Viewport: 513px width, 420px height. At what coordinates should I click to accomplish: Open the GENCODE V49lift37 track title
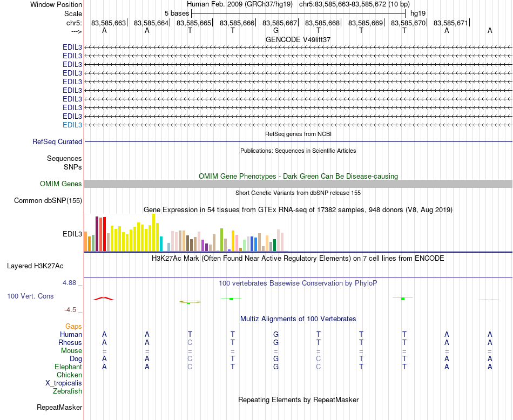298,39
